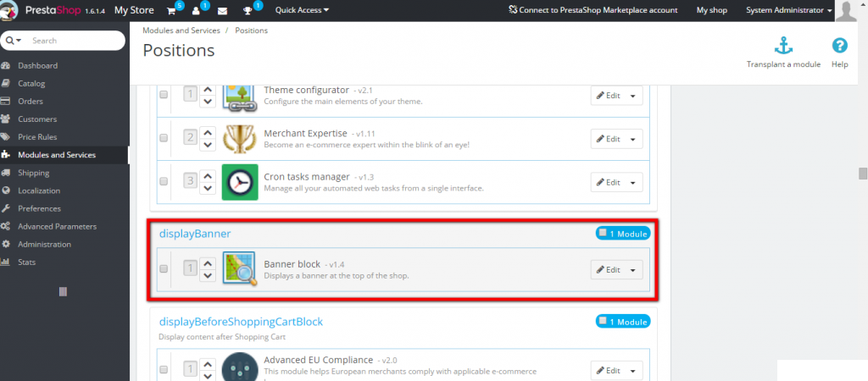Click Connect to PrestaShop Marketplace account
Viewport: 868px width, 381px height.
(593, 10)
